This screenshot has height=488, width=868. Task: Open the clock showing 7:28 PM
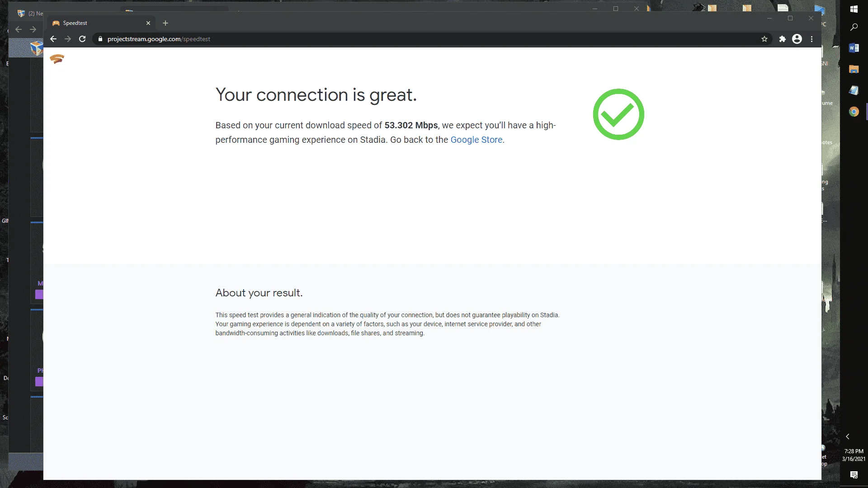click(x=854, y=455)
